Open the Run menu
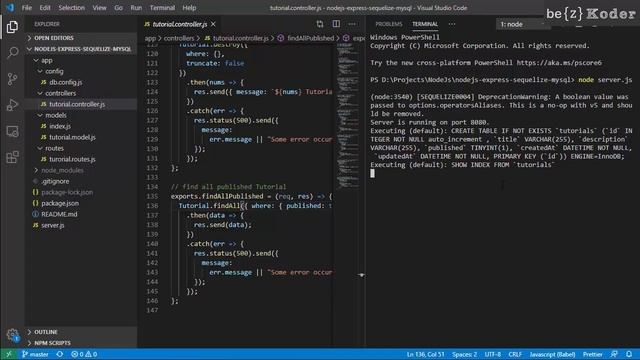Screen dimensions: 640x360 [x=136, y=8]
